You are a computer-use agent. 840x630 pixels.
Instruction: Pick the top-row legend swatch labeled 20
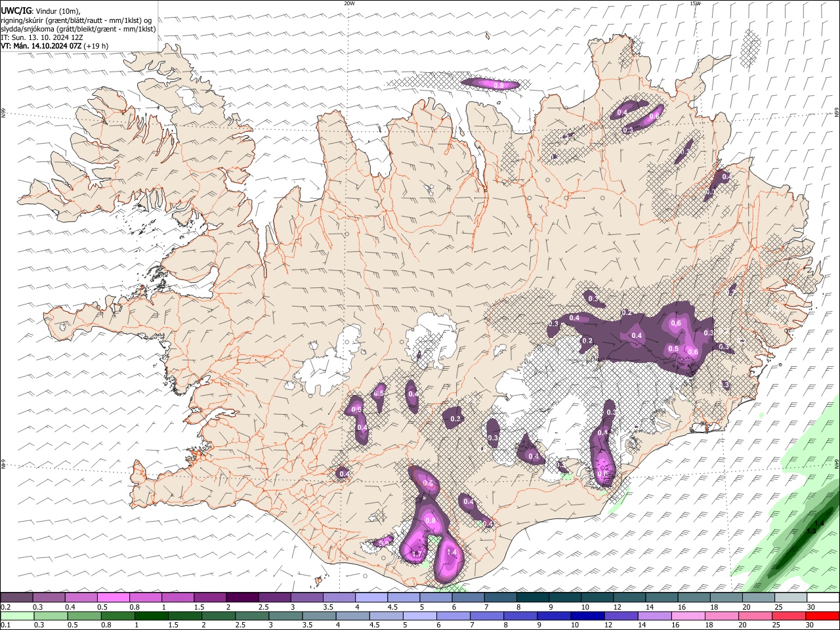(x=757, y=598)
